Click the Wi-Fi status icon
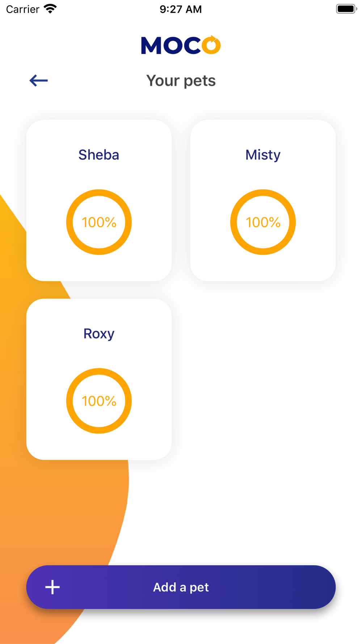 point(50,9)
